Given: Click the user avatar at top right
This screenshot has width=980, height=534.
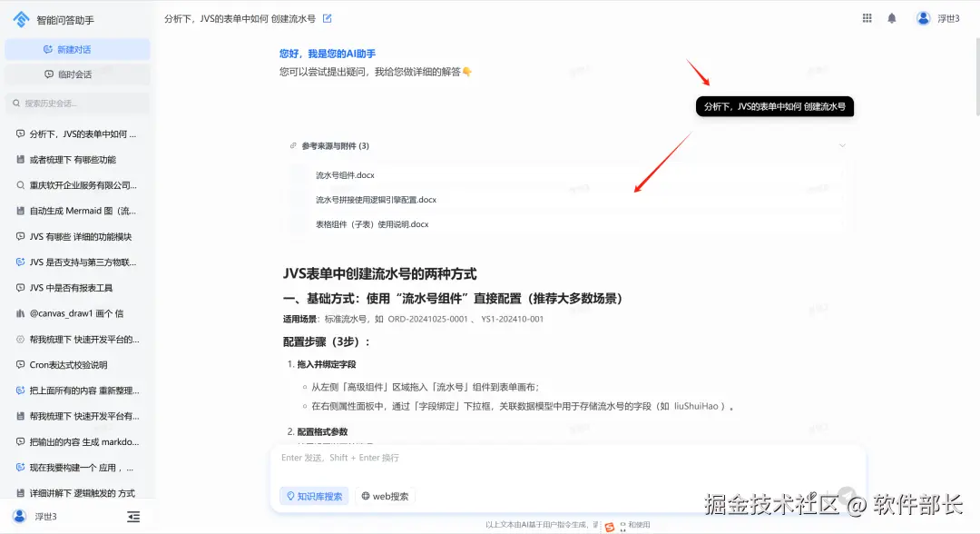Looking at the screenshot, I should 923,18.
